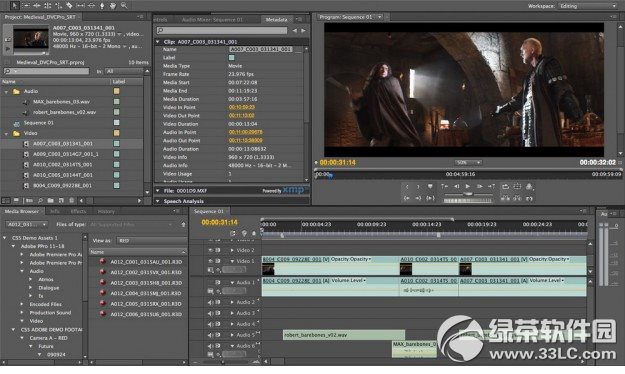625x374 pixels.
Task: Select the Slip tool
Action: (x=80, y=6)
